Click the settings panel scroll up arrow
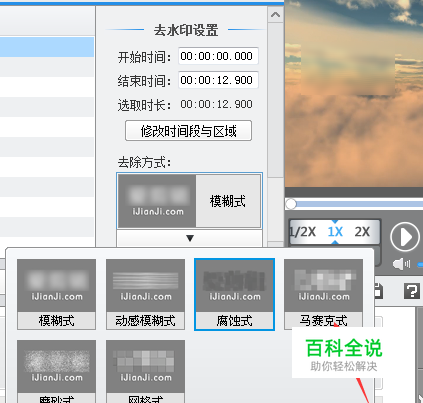423x403 pixels. (275, 15)
